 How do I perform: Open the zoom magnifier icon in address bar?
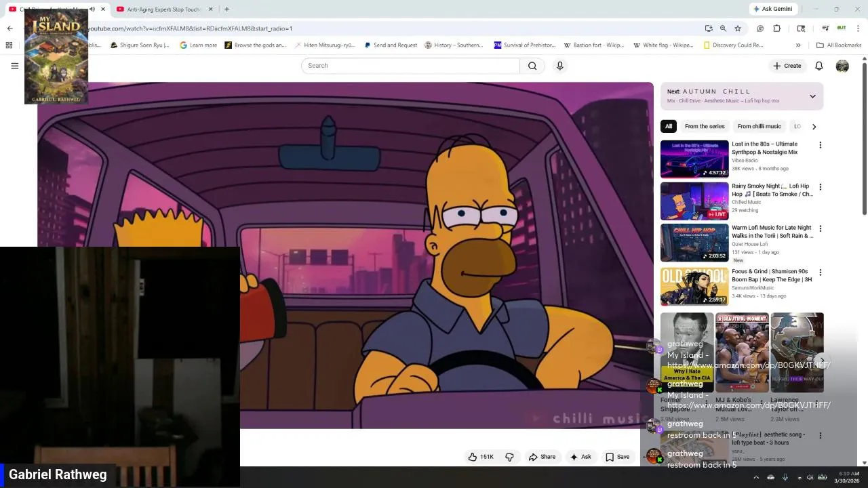point(723,28)
